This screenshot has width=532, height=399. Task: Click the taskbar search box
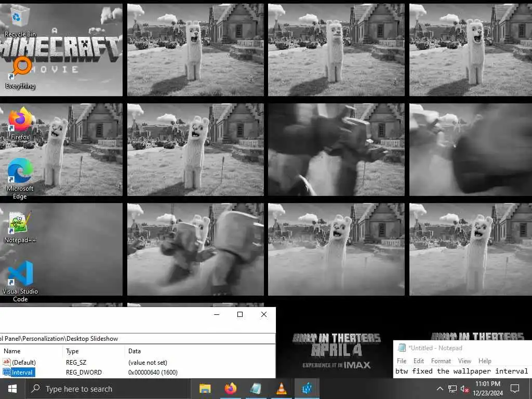(x=107, y=389)
